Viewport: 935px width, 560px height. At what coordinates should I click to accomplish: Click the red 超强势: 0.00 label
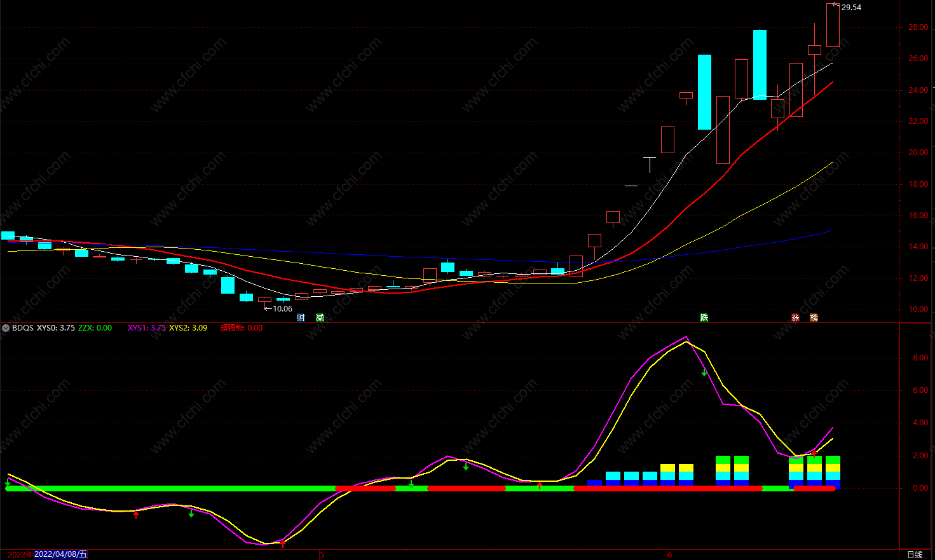pos(242,328)
